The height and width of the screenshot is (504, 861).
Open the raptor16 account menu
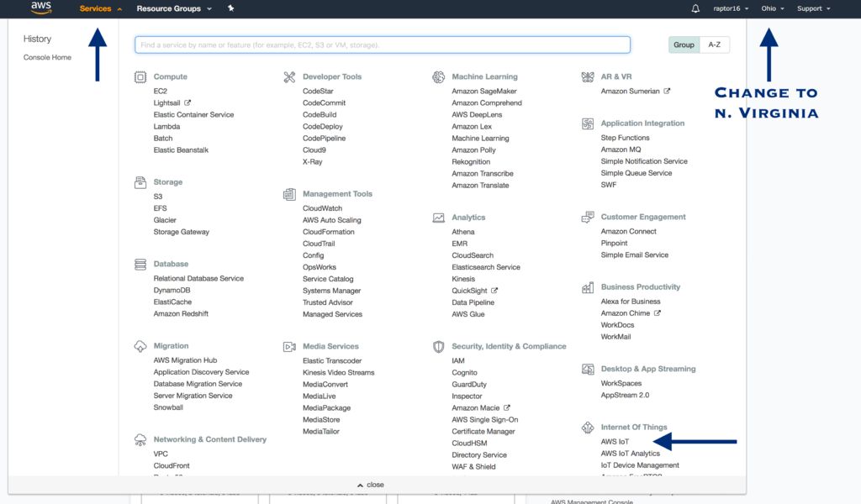(731, 8)
